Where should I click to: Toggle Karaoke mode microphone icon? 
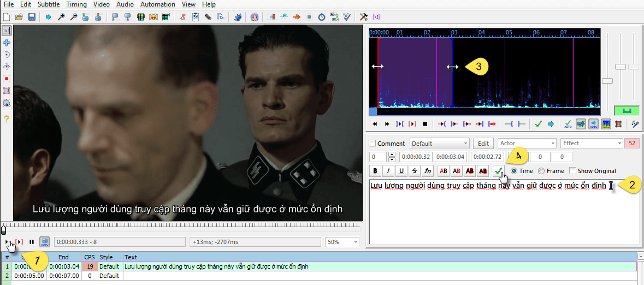click(635, 123)
